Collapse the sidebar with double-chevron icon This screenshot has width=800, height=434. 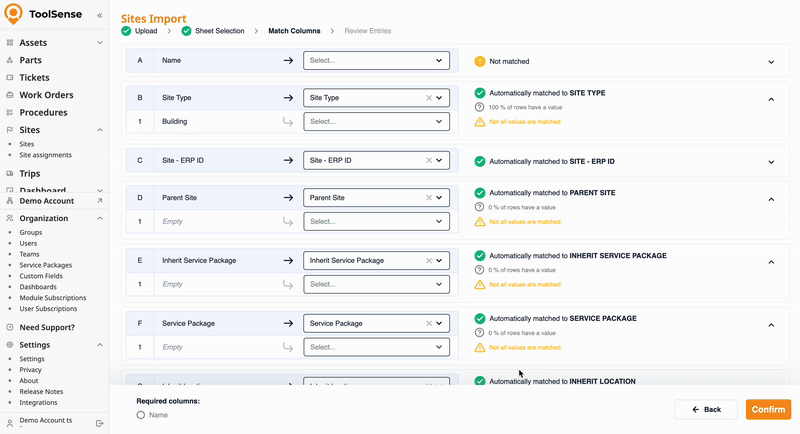click(99, 16)
